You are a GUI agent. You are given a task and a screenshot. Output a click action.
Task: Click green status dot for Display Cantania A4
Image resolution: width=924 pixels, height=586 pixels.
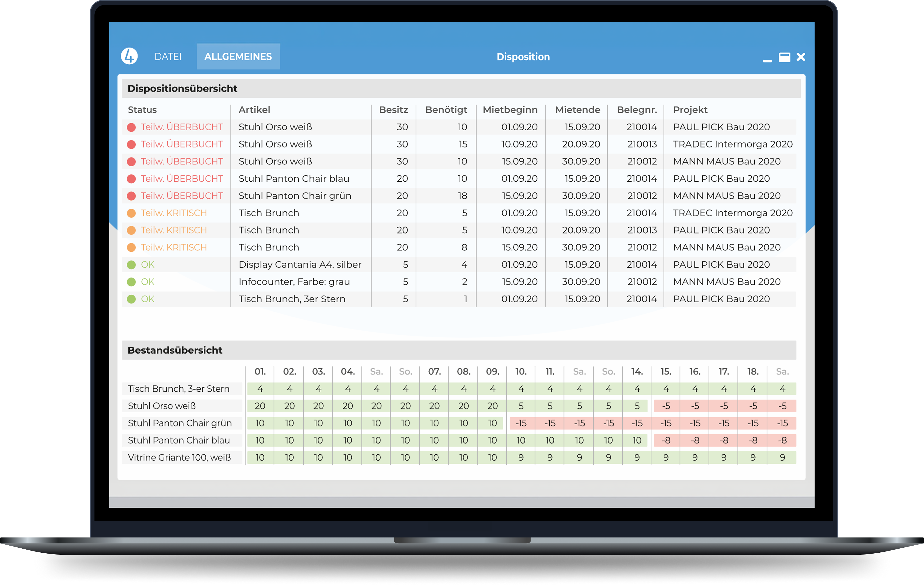131,265
